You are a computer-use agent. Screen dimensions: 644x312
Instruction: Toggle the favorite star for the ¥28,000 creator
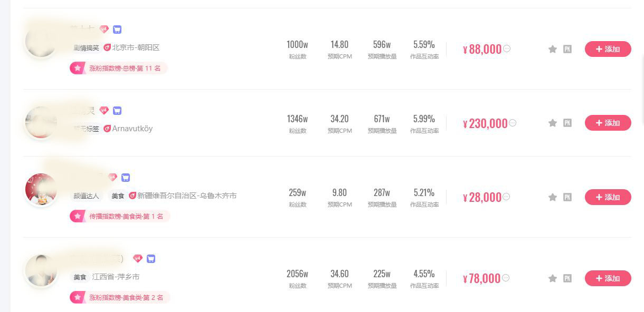(553, 197)
